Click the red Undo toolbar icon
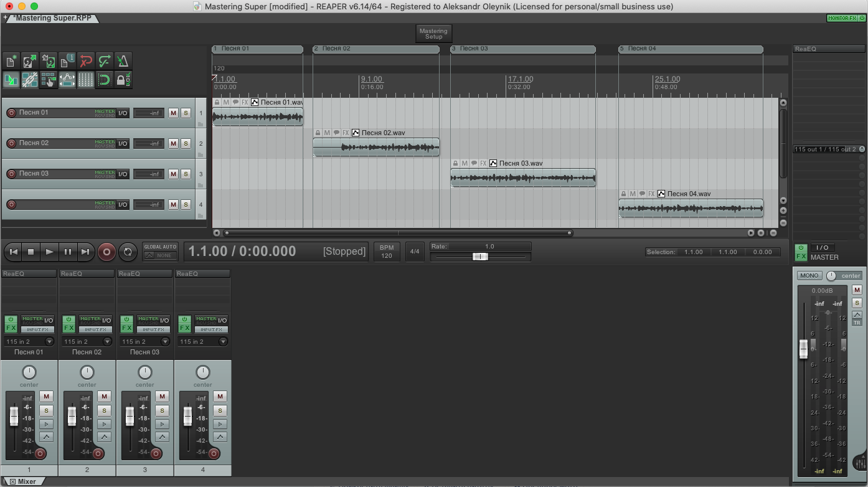Viewport: 868px width, 487px height. [86, 60]
